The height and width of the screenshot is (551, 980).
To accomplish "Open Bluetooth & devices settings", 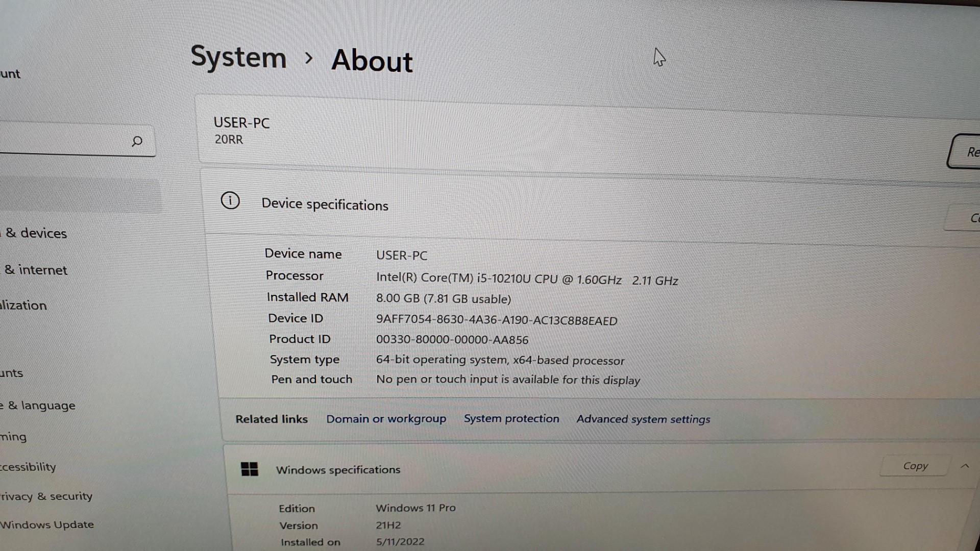I will 34,233.
